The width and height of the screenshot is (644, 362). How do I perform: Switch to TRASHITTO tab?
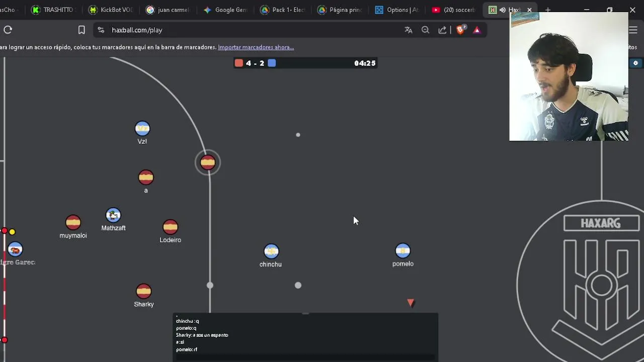(x=53, y=10)
